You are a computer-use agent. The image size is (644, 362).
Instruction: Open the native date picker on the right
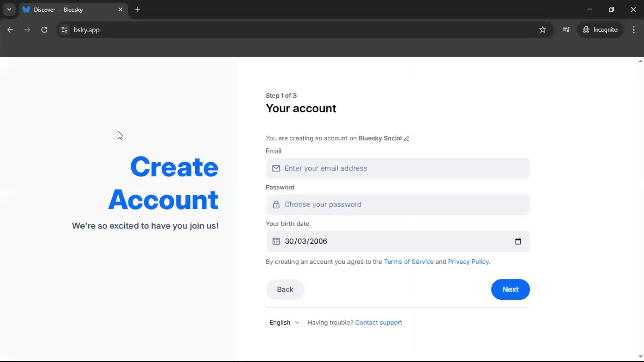click(x=518, y=241)
